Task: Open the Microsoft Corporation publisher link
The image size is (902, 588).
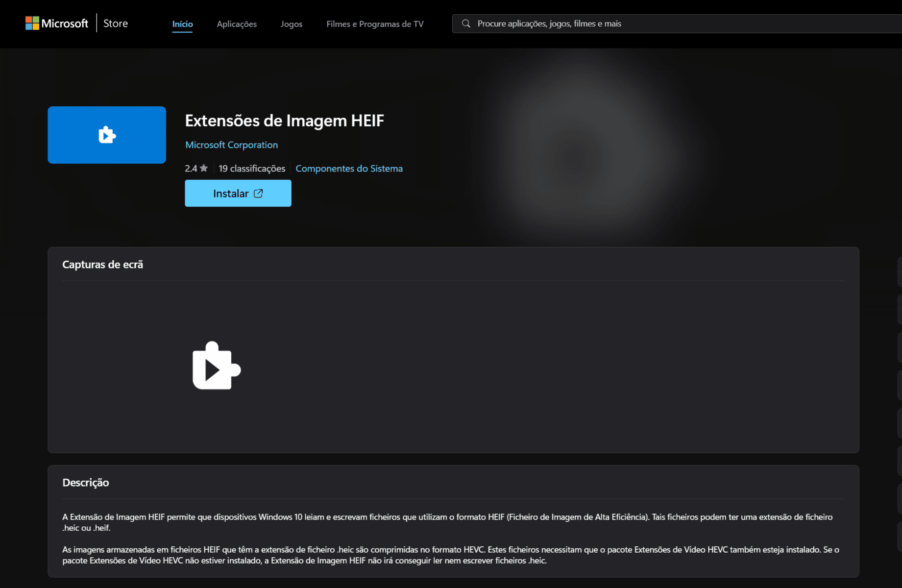Action: (x=231, y=145)
